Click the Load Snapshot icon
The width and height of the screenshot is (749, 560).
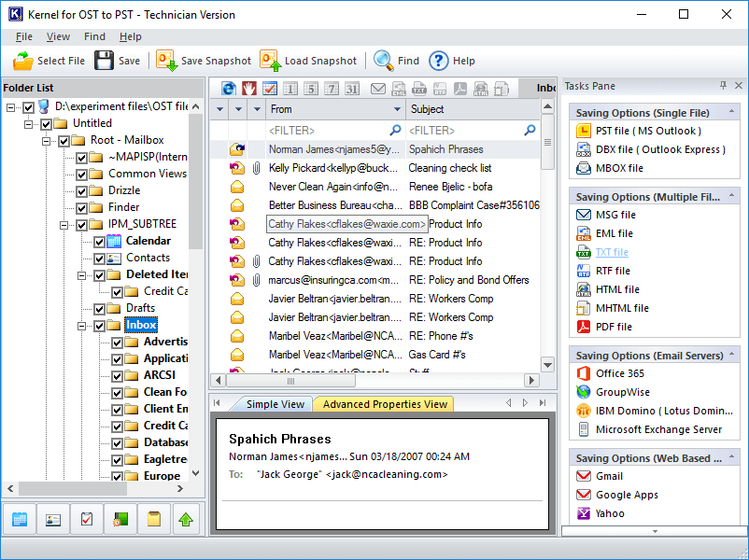[x=270, y=61]
